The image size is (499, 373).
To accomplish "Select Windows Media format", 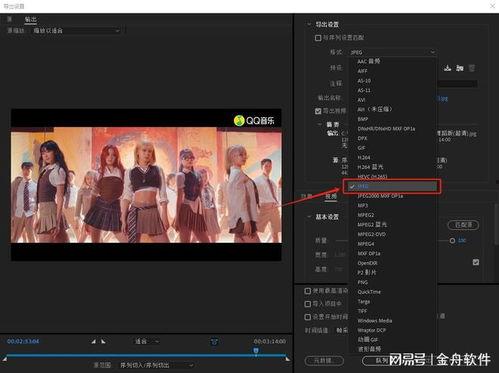I will tap(375, 321).
